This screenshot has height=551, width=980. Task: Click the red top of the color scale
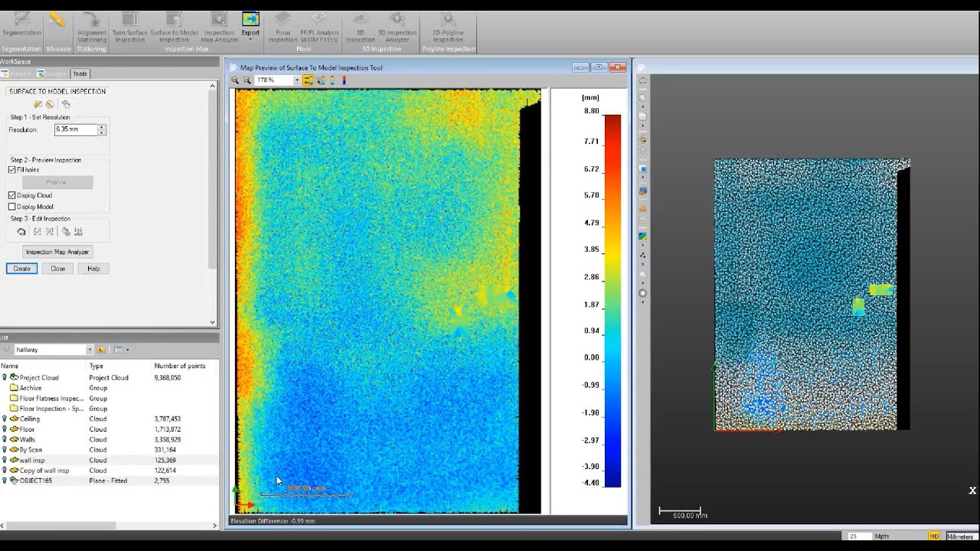[612, 119]
